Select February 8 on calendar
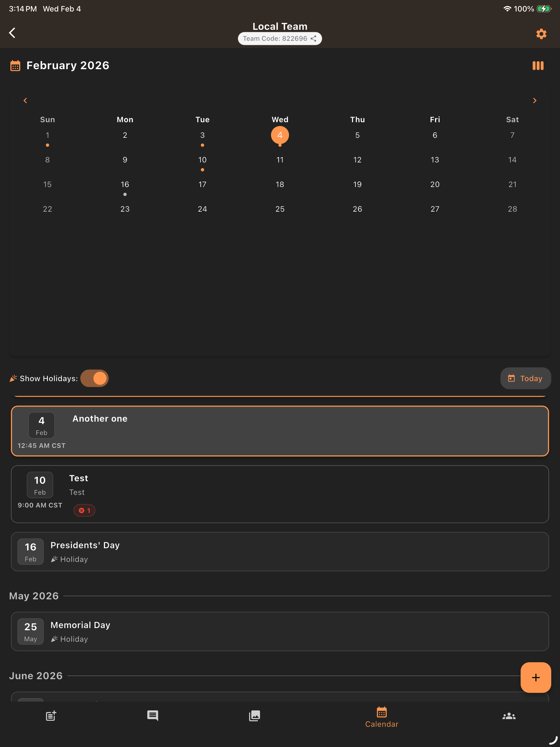The image size is (560, 747). [48, 160]
